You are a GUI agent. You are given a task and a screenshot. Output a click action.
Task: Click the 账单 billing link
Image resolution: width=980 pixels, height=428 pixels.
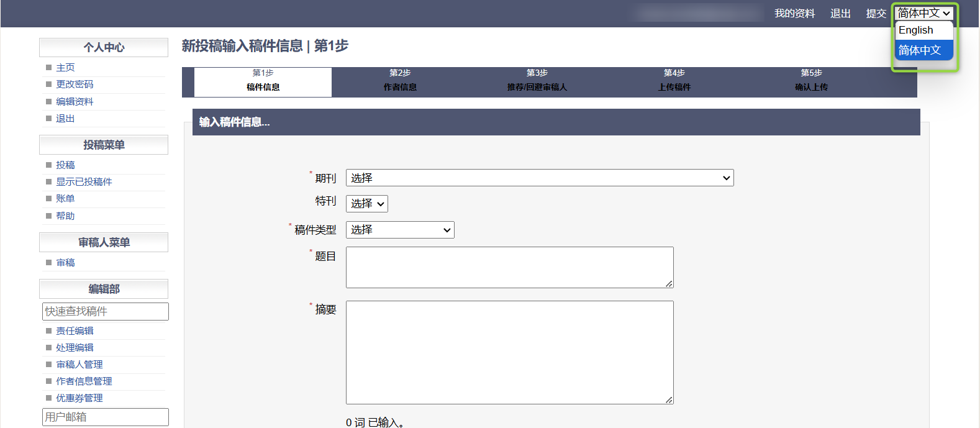pyautogui.click(x=65, y=199)
